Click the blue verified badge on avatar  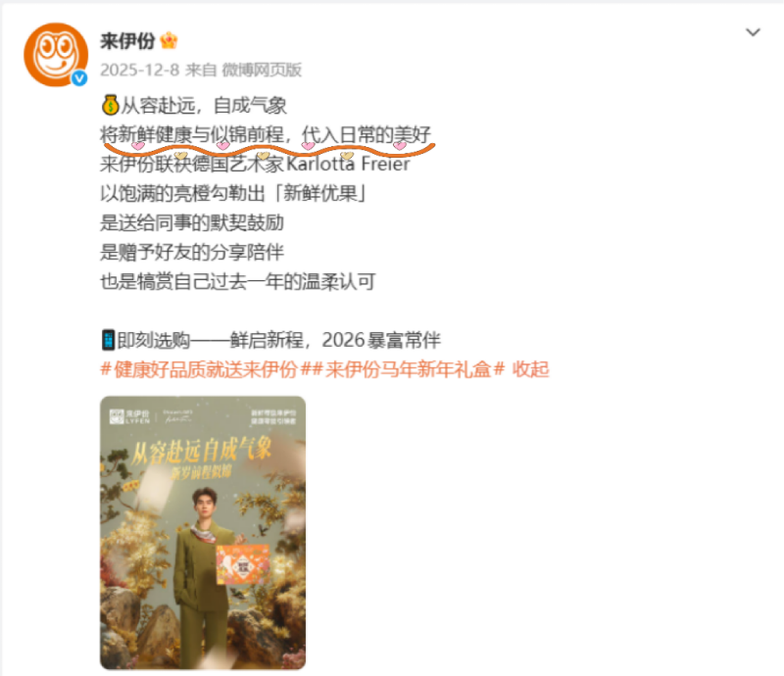pyautogui.click(x=79, y=78)
